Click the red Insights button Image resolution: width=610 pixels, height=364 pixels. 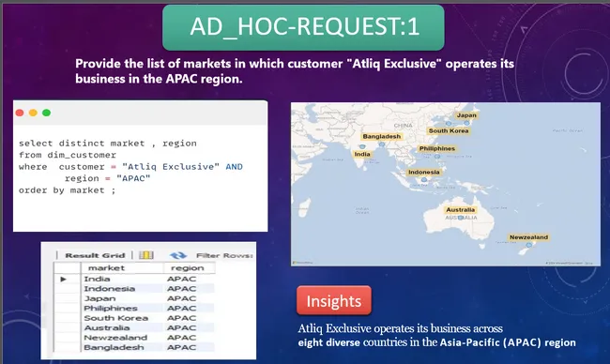coord(334,300)
